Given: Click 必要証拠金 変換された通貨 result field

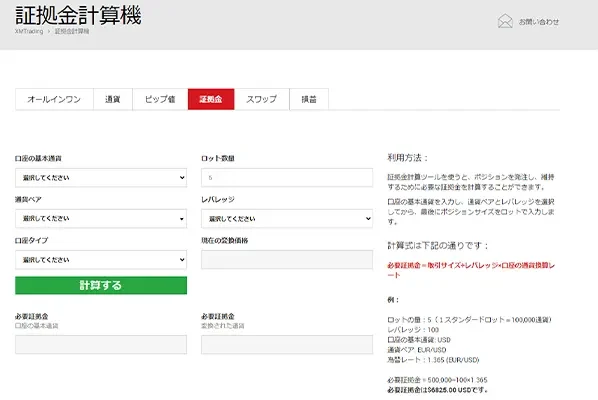Looking at the screenshot, I should click(287, 345).
